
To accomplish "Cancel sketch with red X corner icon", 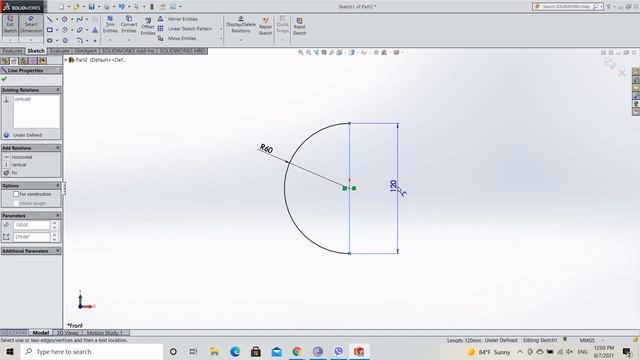I will click(622, 73).
